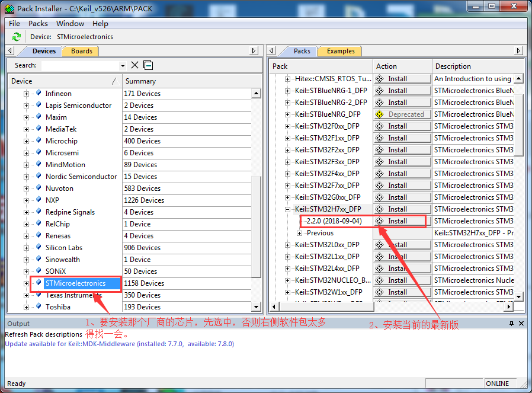Screen dimensions: 532x393
Task: Open the File menu
Action: click(14, 24)
